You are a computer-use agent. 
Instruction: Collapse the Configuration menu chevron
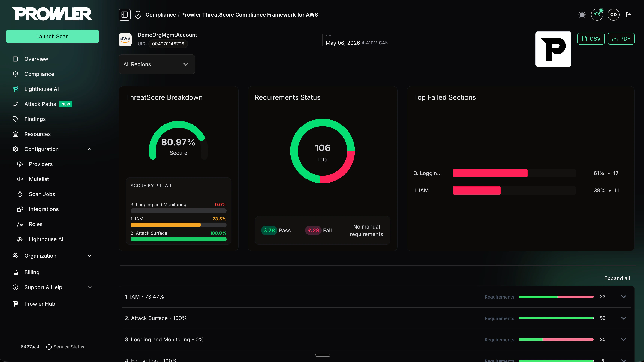(90, 149)
